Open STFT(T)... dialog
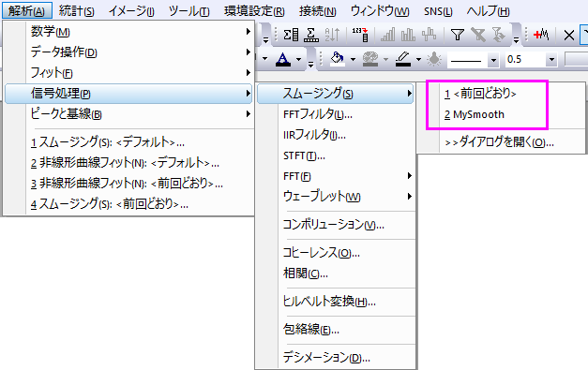 pos(336,155)
